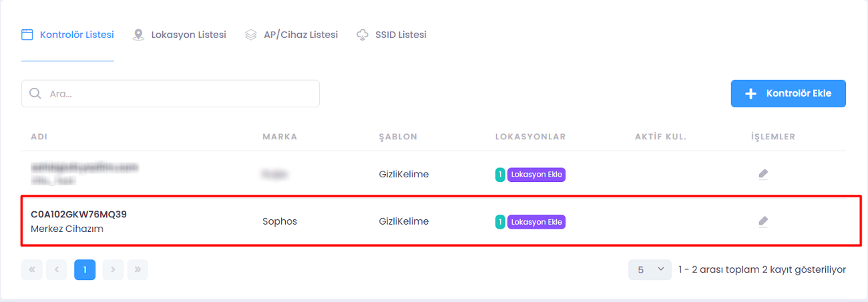The width and height of the screenshot is (868, 302).
Task: Click Lokasyon Ekle in the first row
Action: pos(536,175)
